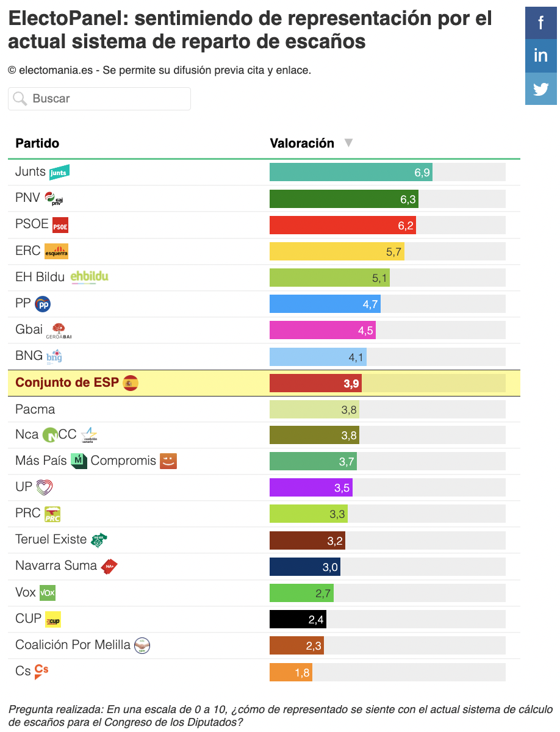The image size is (560, 732).
Task: Click the PSOE red logo
Action: tap(60, 225)
